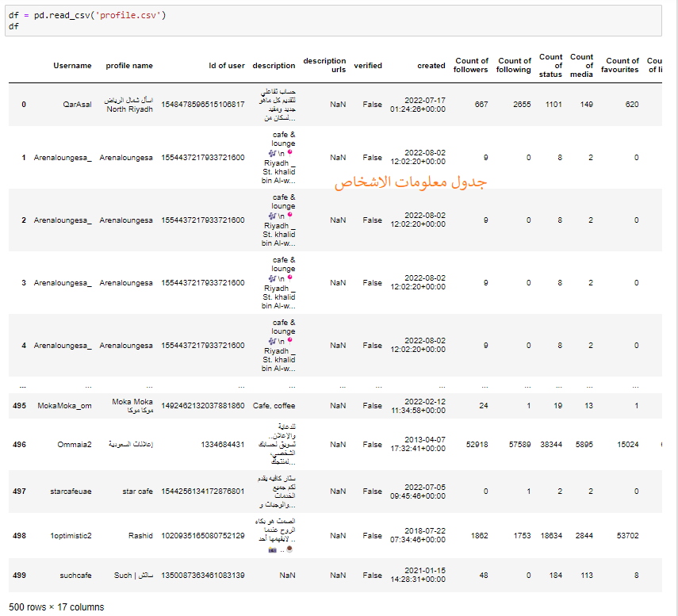Screen dimensions: 678x616
Task: Click status count 18634
Action: (551, 536)
